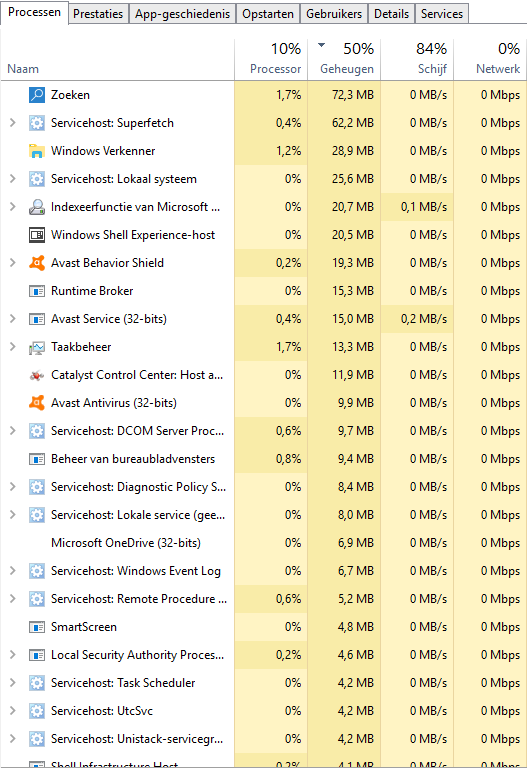Click the Zoeken magnifier icon
Screen dimensions: 527x773
click(x=37, y=95)
